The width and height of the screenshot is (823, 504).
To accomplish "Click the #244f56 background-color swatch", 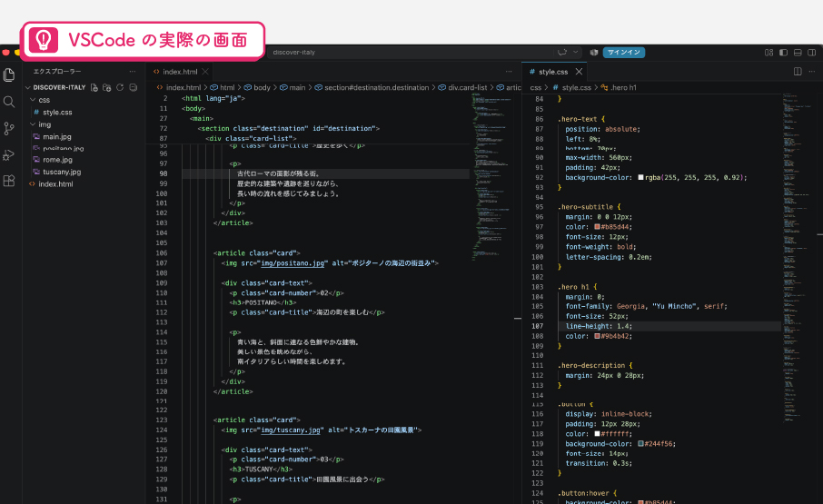I will (641, 444).
